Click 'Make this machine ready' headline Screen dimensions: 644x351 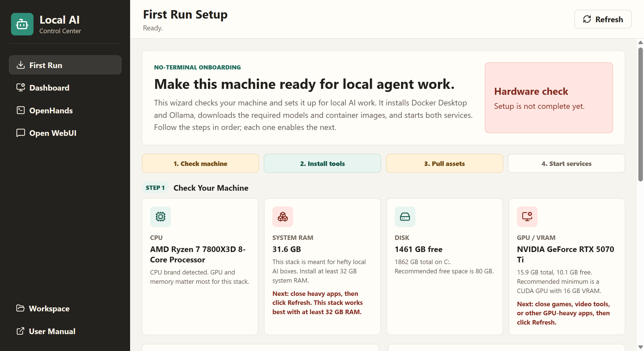coord(304,84)
